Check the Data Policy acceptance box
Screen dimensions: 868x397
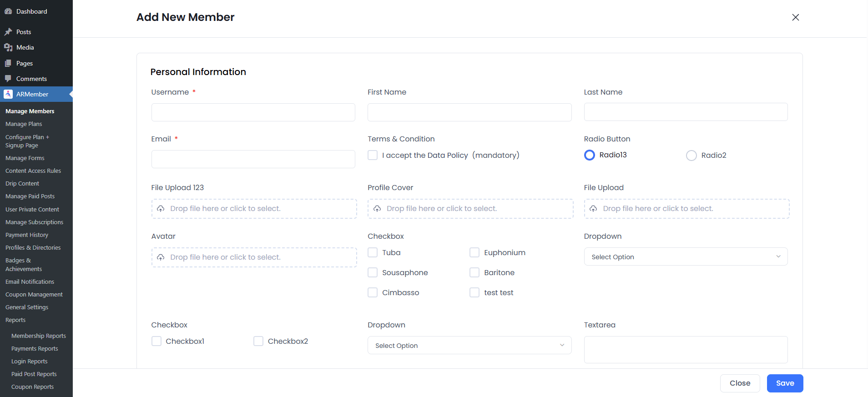point(373,155)
